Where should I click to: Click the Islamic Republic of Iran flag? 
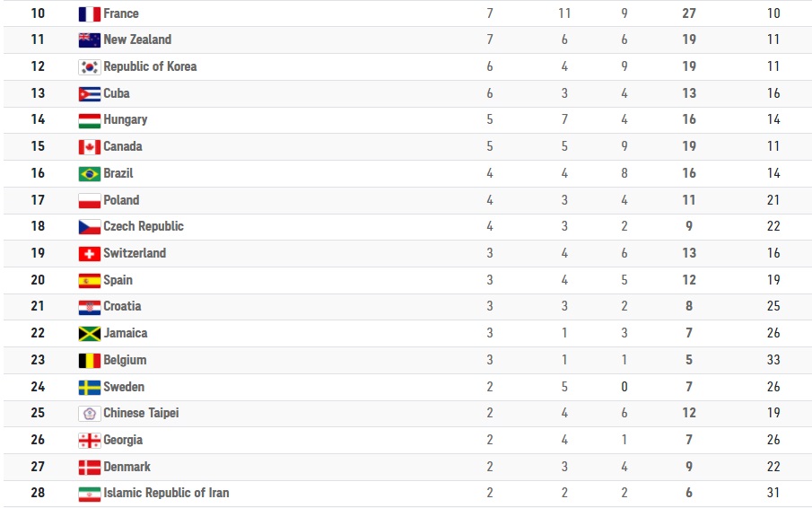click(x=89, y=494)
